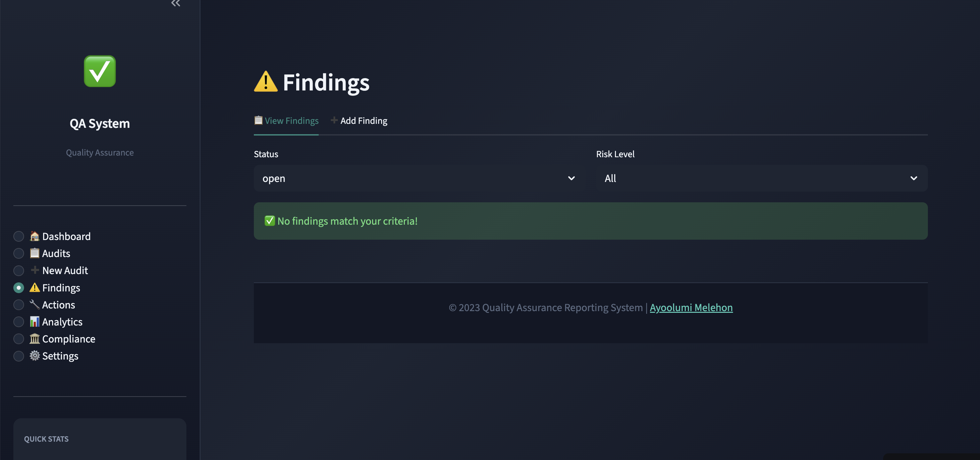Switch to the View Findings tab
The image size is (980, 460).
(x=286, y=121)
